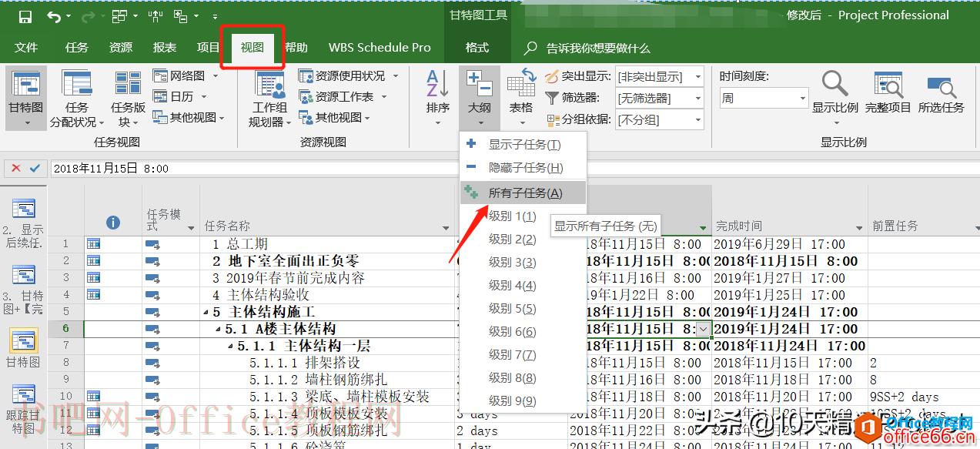
Task: Select 级别 3(3) in the outline menu
Action: [x=523, y=263]
